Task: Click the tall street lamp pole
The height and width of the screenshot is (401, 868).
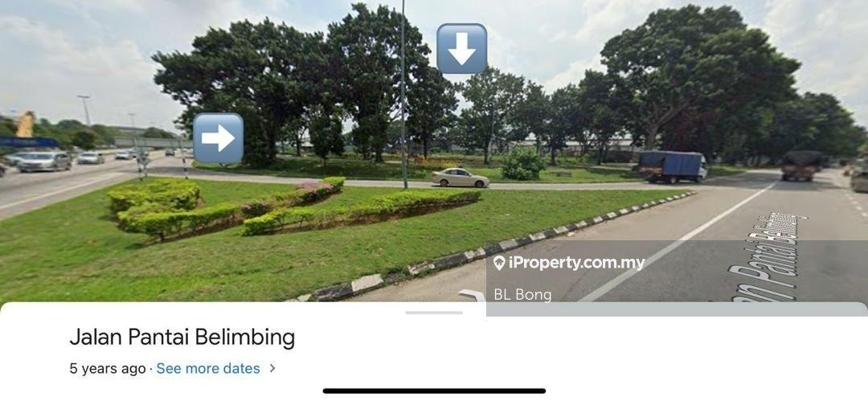Action: (x=403, y=94)
